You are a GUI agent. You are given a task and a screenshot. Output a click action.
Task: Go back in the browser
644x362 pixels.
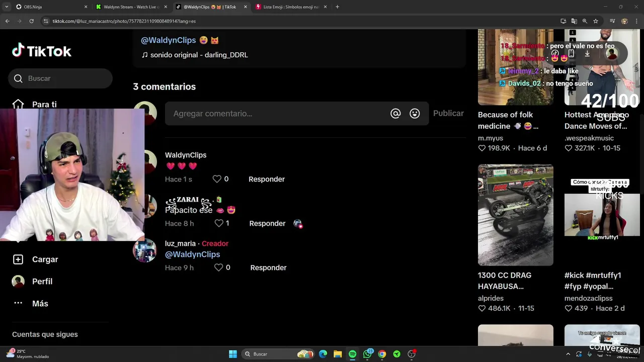pyautogui.click(x=7, y=21)
